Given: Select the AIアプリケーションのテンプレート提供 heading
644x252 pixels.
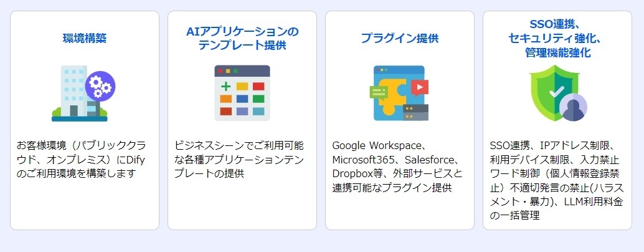Looking at the screenshot, I should pos(242,38).
